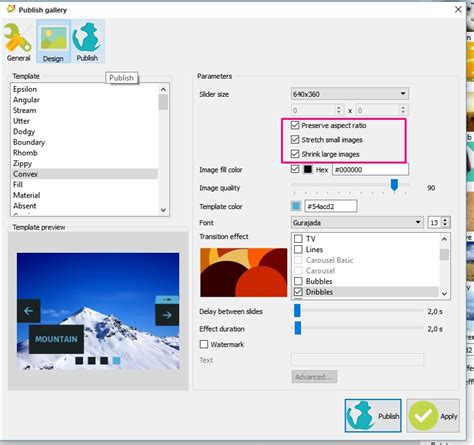Uncheck the Dribbles transition effect
The image size is (474, 445).
[298, 292]
